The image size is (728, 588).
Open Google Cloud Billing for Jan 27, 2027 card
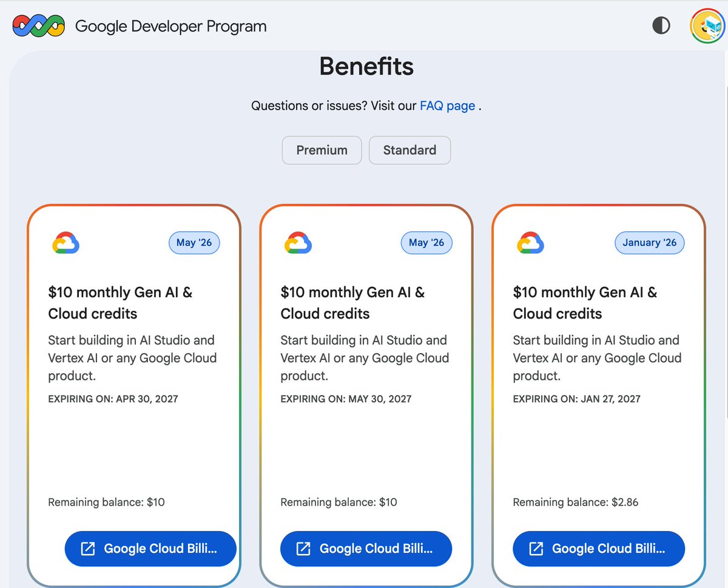pyautogui.click(x=599, y=549)
